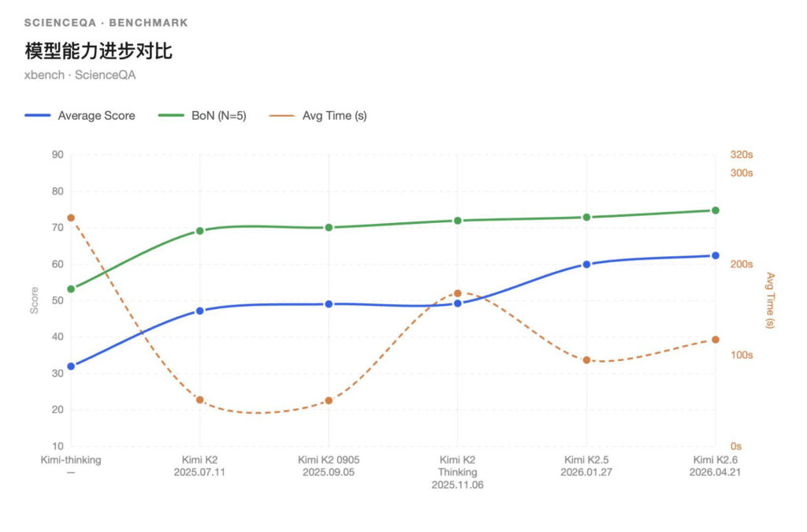Click the Kimi K2 0905 orange time point
807x532 pixels.
pyautogui.click(x=329, y=400)
